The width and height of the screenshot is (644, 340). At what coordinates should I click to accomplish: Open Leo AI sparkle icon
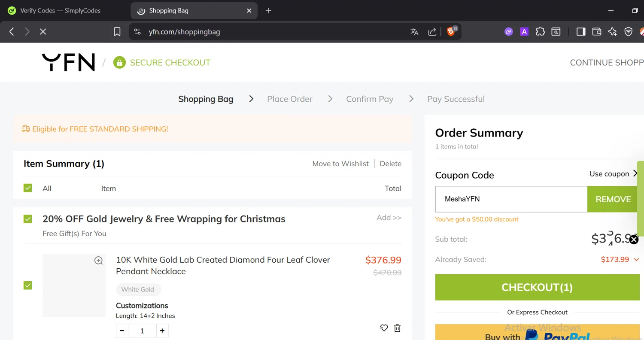click(613, 31)
